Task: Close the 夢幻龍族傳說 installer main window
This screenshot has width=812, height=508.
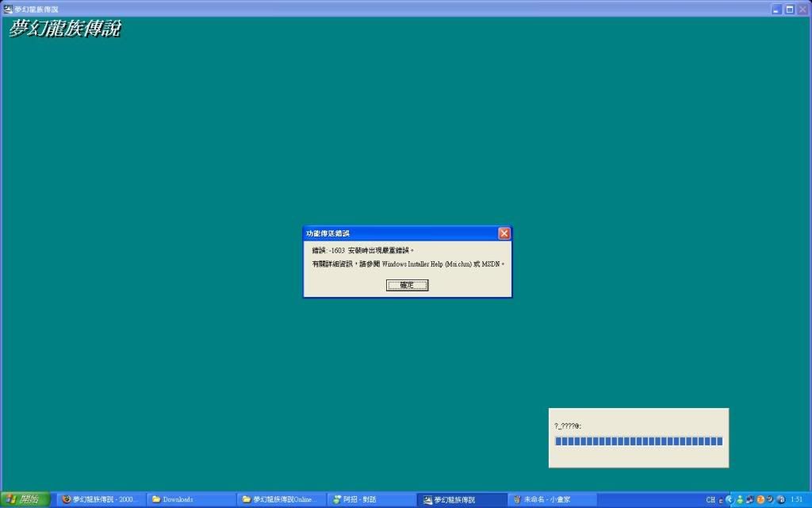Action: (x=803, y=9)
